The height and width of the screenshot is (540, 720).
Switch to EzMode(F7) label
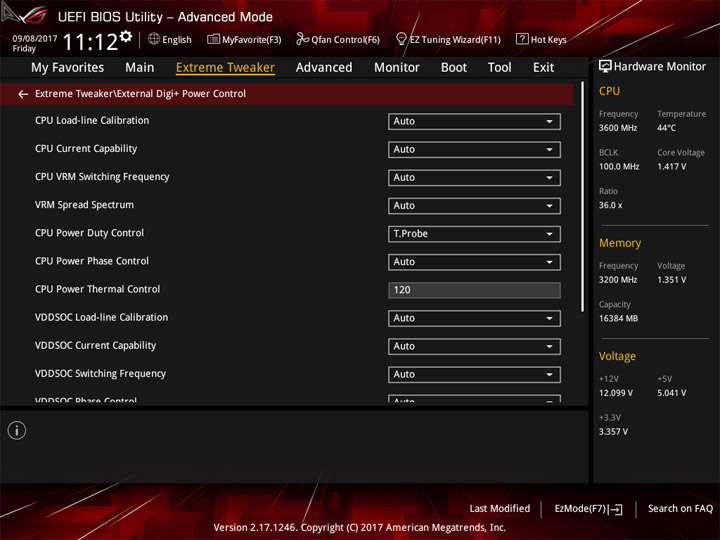point(580,509)
